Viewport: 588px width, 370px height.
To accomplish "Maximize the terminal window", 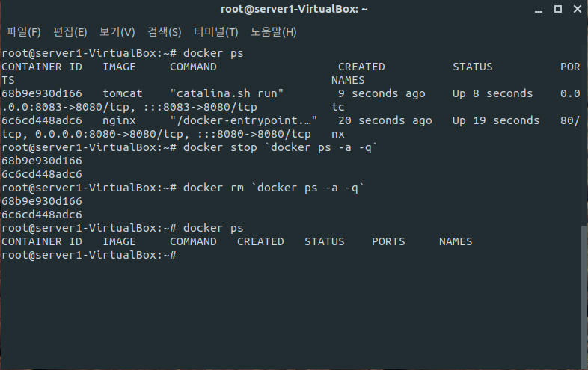I will [558, 9].
